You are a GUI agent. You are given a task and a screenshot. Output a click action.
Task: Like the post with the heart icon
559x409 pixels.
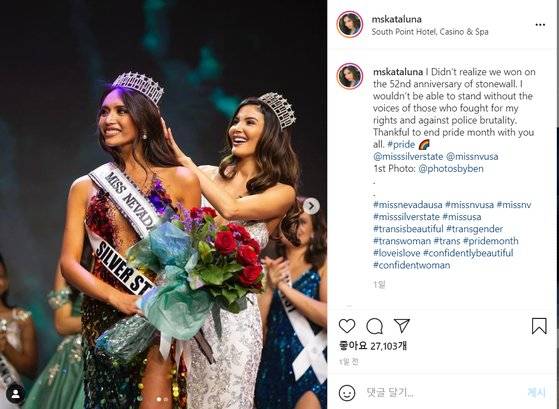pyautogui.click(x=347, y=326)
